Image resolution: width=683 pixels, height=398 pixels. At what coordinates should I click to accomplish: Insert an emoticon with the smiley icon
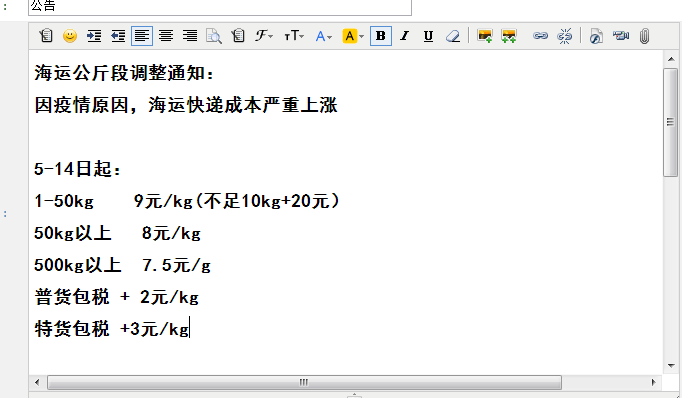tap(70, 36)
